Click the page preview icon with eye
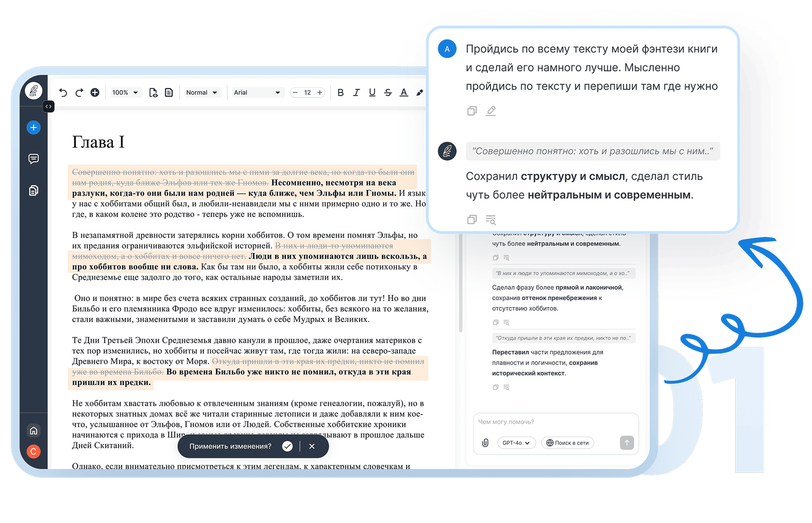 (153, 92)
